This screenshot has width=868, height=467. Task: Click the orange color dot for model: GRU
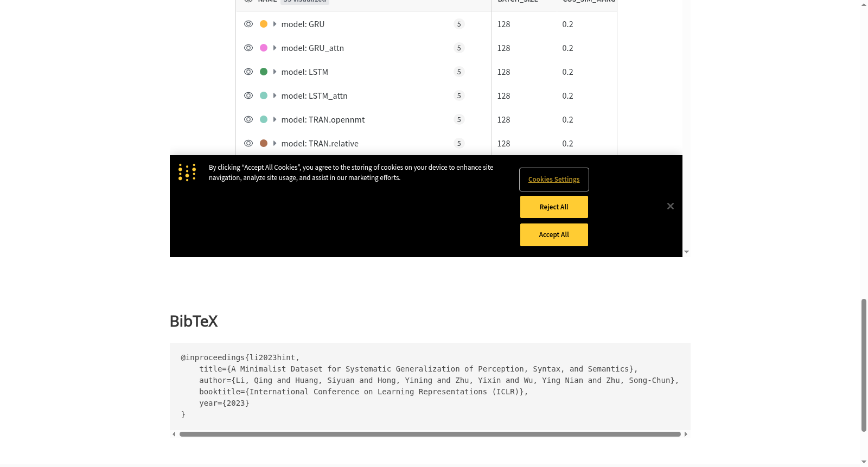pos(264,24)
